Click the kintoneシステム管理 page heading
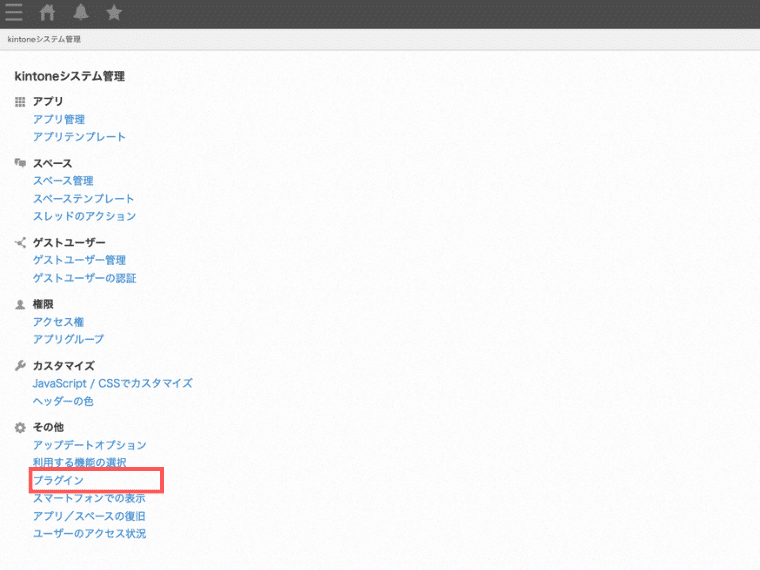 (x=70, y=76)
